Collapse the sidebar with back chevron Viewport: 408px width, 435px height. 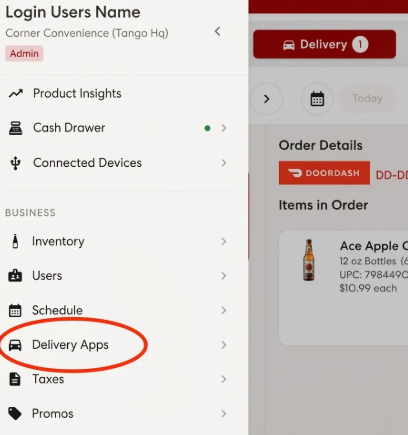point(217,32)
